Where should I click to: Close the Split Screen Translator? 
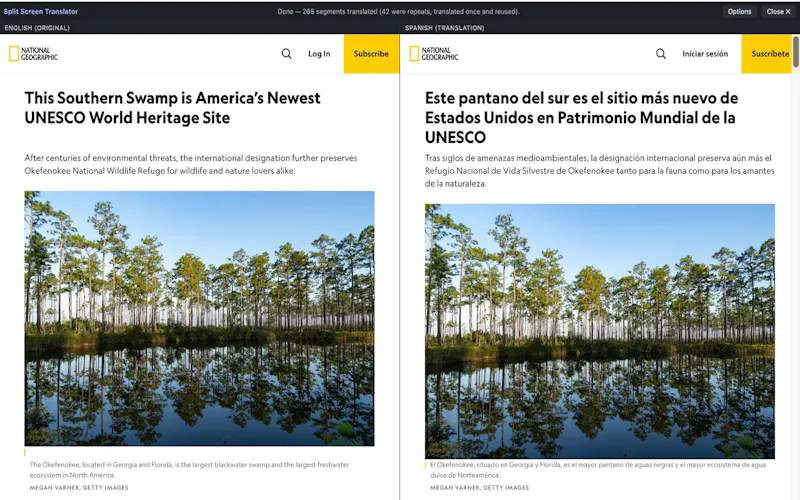(779, 11)
